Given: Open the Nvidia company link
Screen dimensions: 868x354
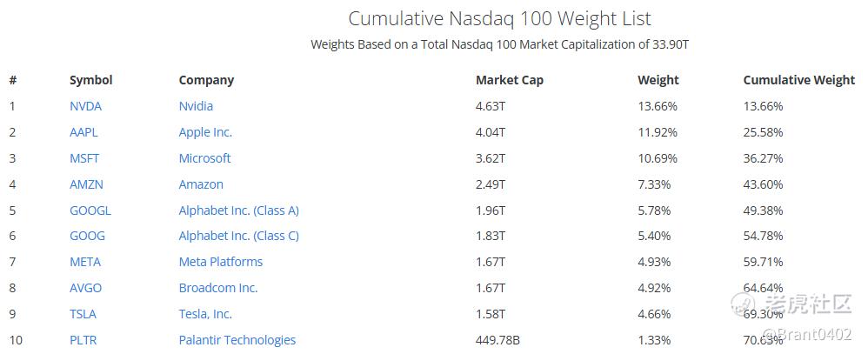Looking at the screenshot, I should pos(196,106).
